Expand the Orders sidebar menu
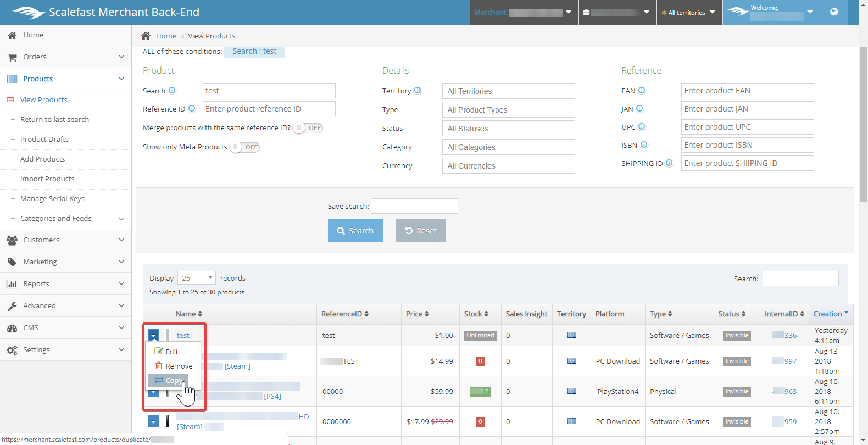 pyautogui.click(x=66, y=57)
